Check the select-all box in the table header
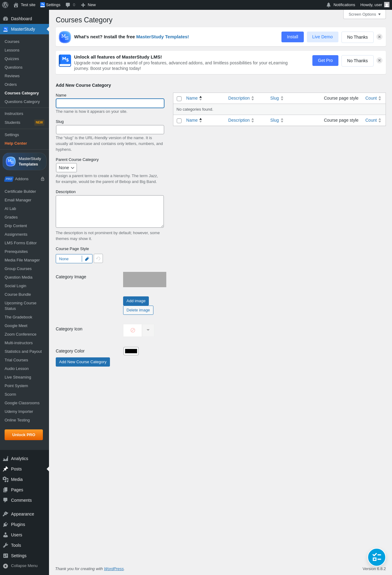 (179, 99)
